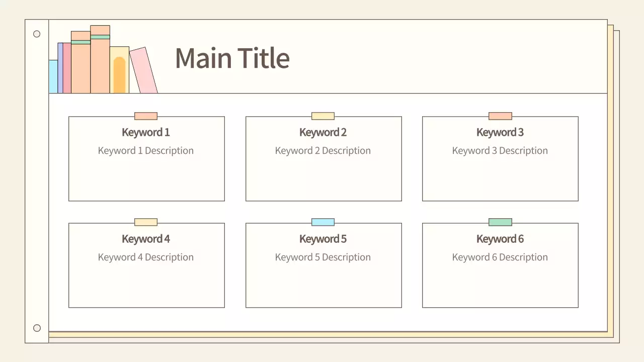Screen dimensions: 644x362
Task: Click the thin purple book
Action: 60,68
